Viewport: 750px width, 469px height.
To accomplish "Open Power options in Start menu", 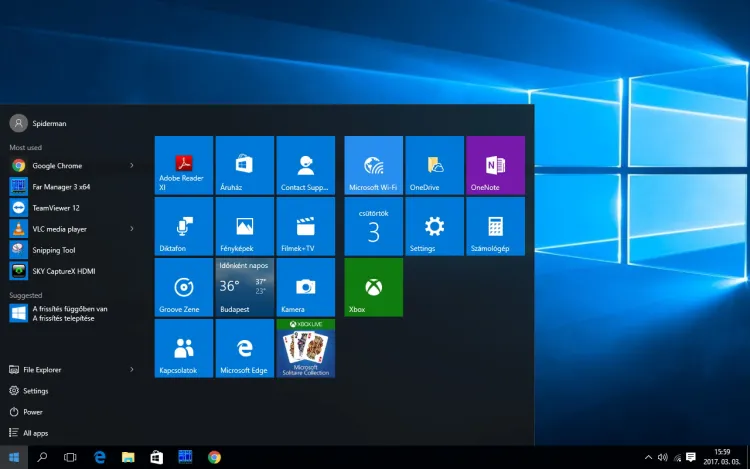I will [33, 412].
